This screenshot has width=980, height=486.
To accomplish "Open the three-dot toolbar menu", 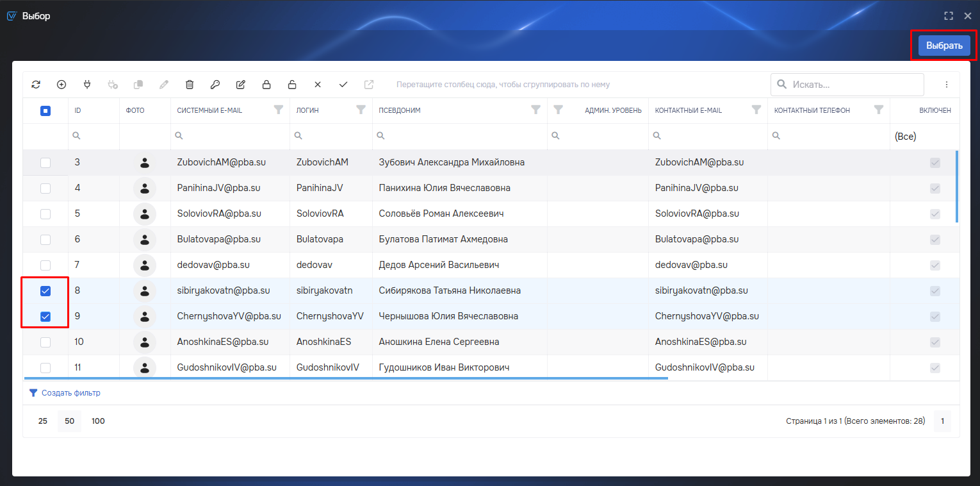I will pos(947,85).
